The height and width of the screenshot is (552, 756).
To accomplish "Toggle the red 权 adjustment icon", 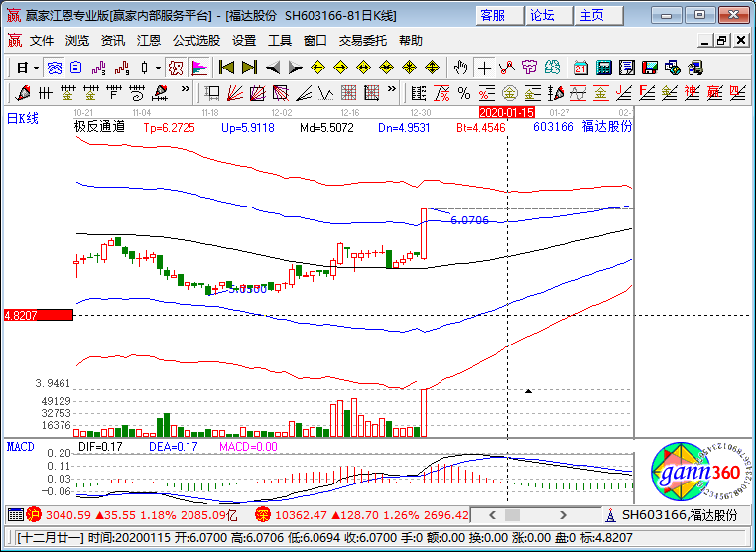I will [x=176, y=68].
